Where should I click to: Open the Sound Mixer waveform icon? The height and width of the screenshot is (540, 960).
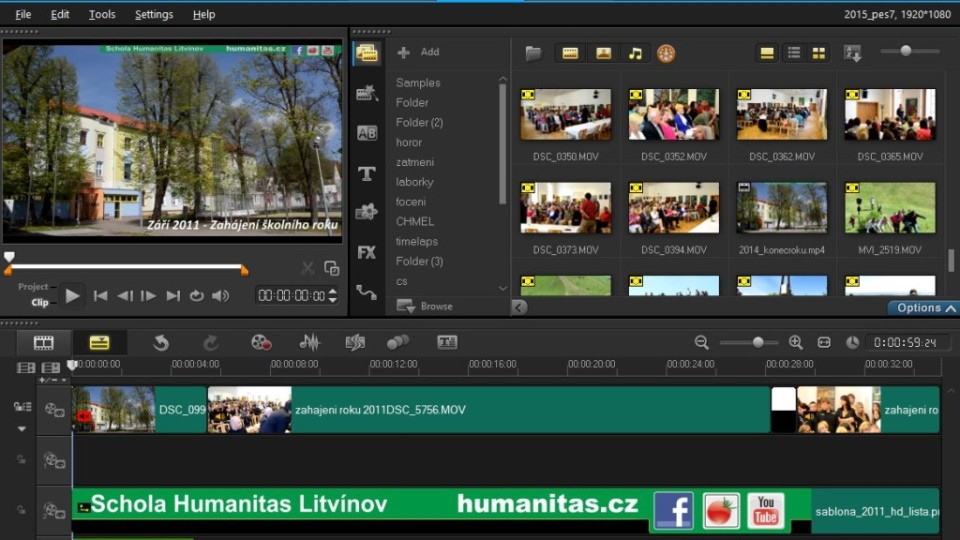pyautogui.click(x=310, y=343)
